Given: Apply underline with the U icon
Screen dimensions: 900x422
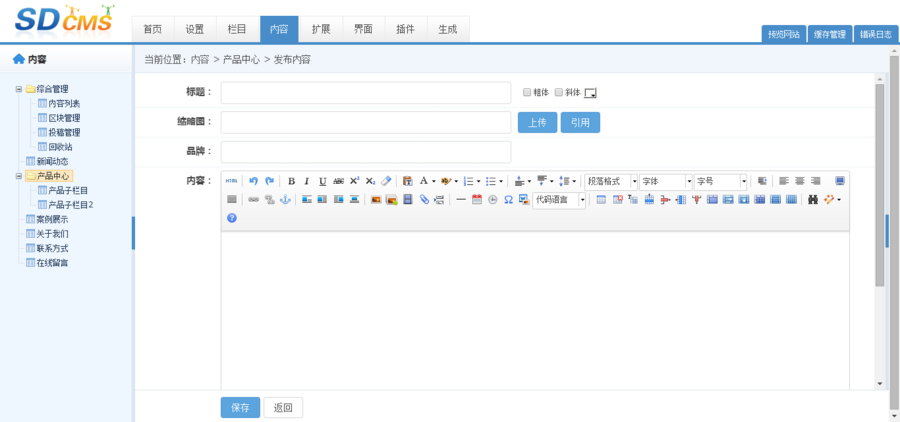Looking at the screenshot, I should [323, 181].
